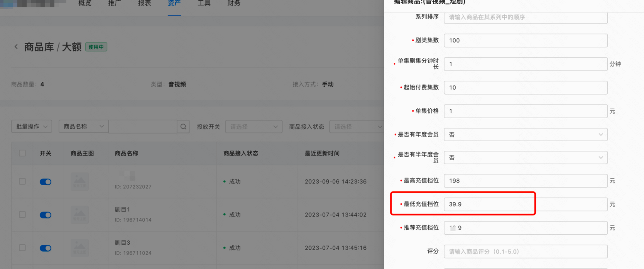Toggle the switch for ID 207232027
This screenshot has height=269, width=644.
pos(46,182)
